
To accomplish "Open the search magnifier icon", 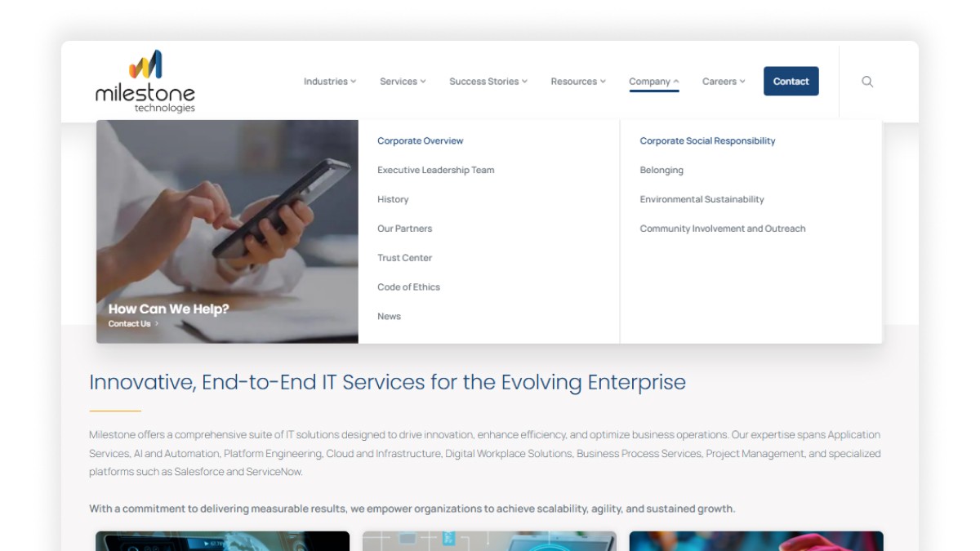I will pyautogui.click(x=867, y=82).
